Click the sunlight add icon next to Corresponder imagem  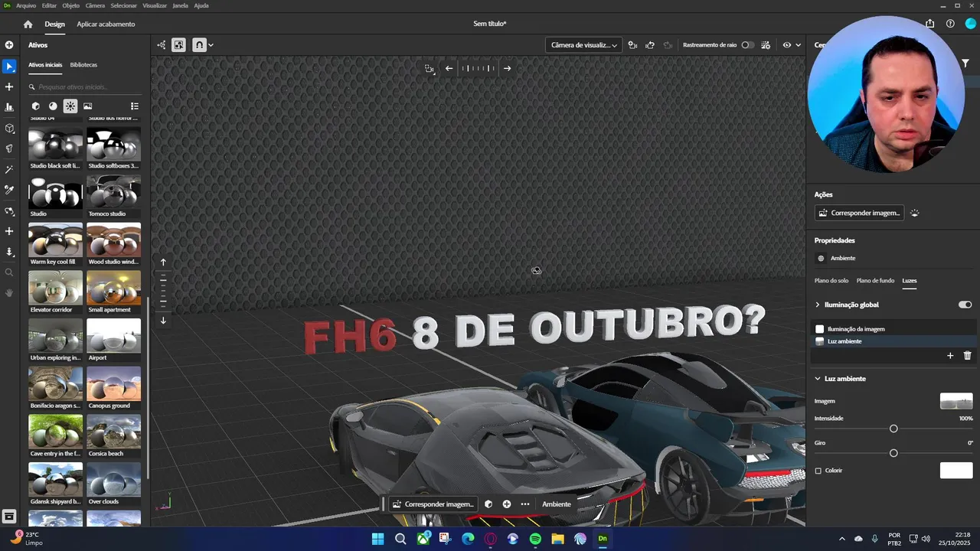coord(914,213)
